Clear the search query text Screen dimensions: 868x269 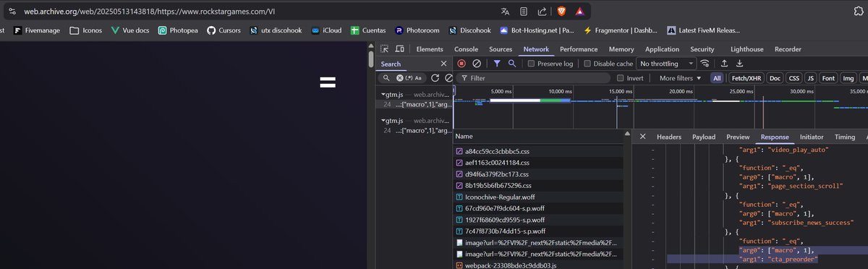click(x=400, y=77)
